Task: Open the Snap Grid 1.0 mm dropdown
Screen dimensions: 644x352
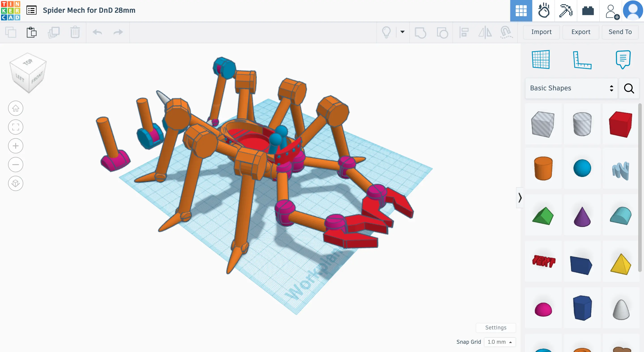Action: point(500,342)
